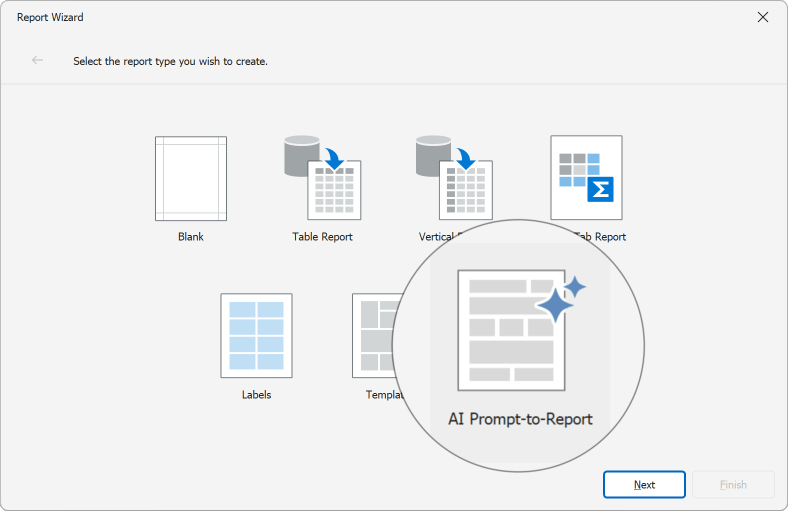Select the Template report layout icon
This screenshot has height=511, width=788.
coord(373,336)
